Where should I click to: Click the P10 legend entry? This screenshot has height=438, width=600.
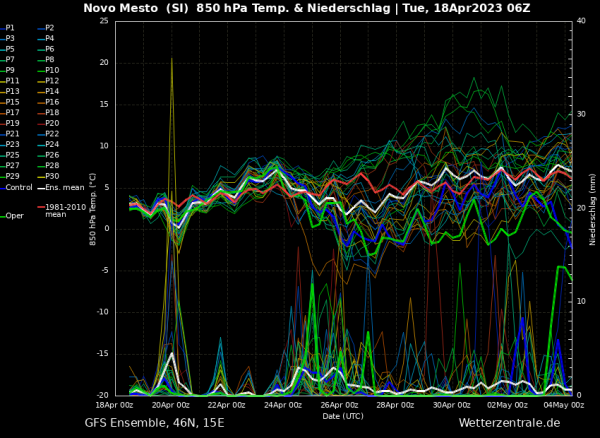point(48,70)
